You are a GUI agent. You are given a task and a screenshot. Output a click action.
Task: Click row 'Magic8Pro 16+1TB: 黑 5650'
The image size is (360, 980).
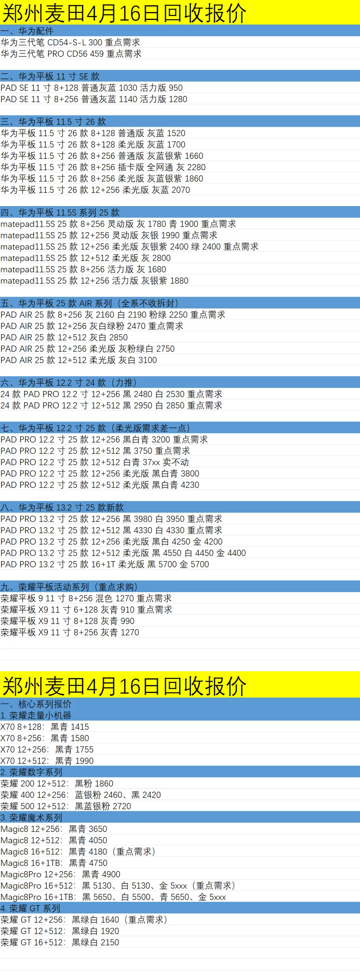coord(180,897)
